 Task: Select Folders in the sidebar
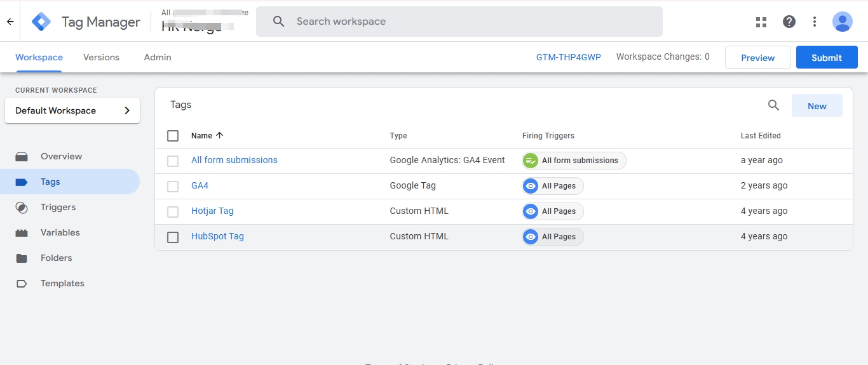point(70,258)
